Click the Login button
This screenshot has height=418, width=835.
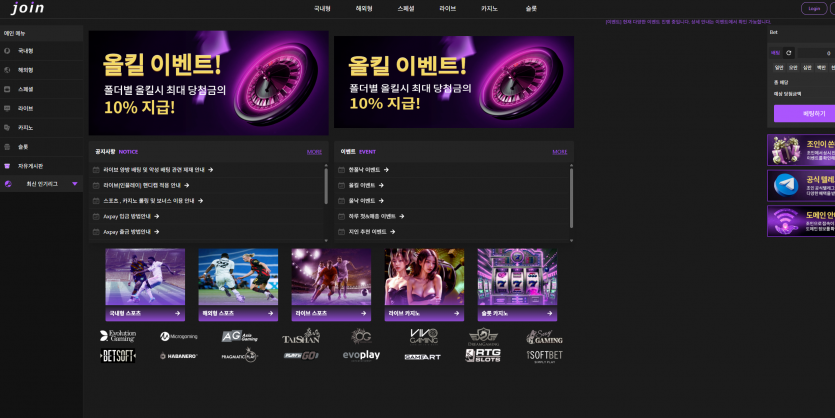click(814, 9)
